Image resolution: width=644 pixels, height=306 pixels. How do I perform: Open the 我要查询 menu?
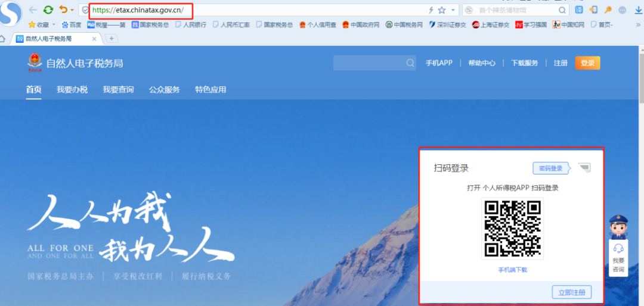coord(118,90)
